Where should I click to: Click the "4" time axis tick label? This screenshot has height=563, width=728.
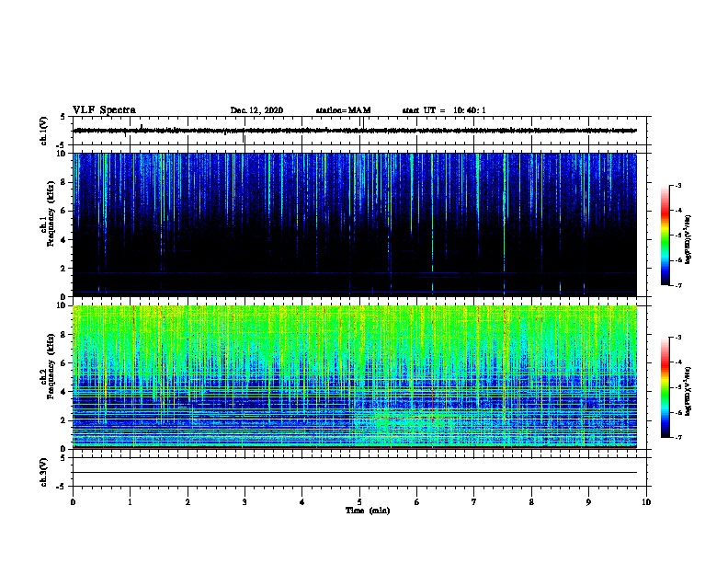(302, 502)
